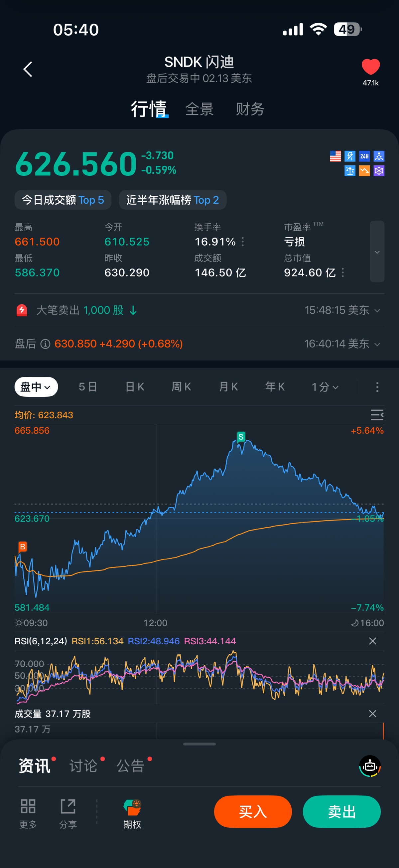Close the RSI indicator panel

tap(372, 641)
